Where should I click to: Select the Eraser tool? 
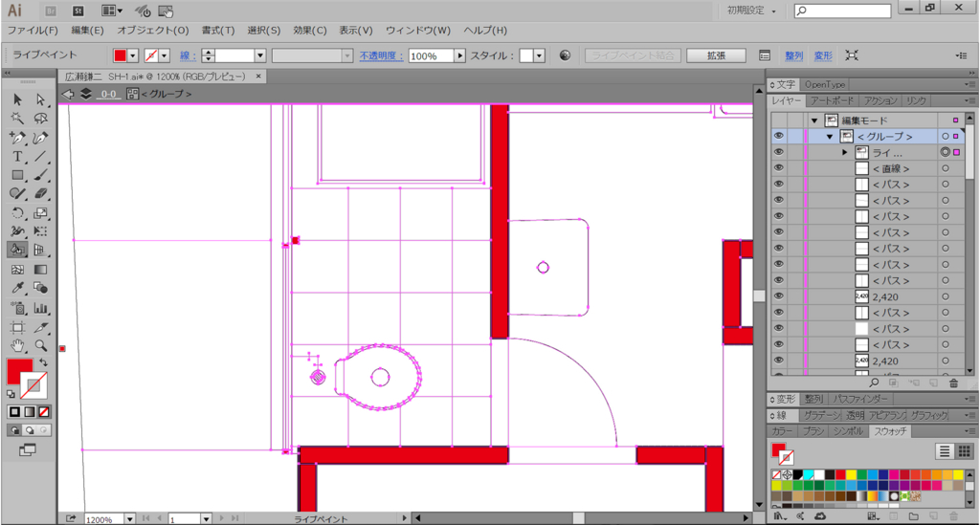(40, 194)
